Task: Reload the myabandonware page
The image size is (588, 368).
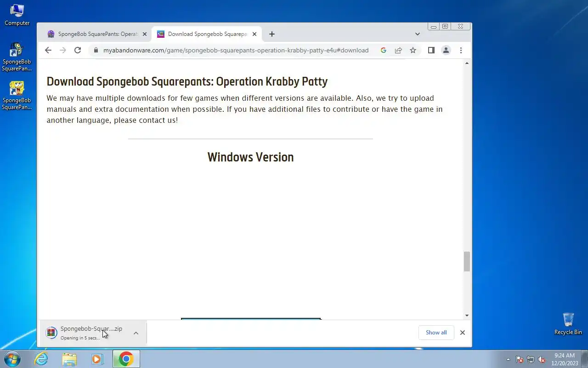Action: (x=78, y=50)
